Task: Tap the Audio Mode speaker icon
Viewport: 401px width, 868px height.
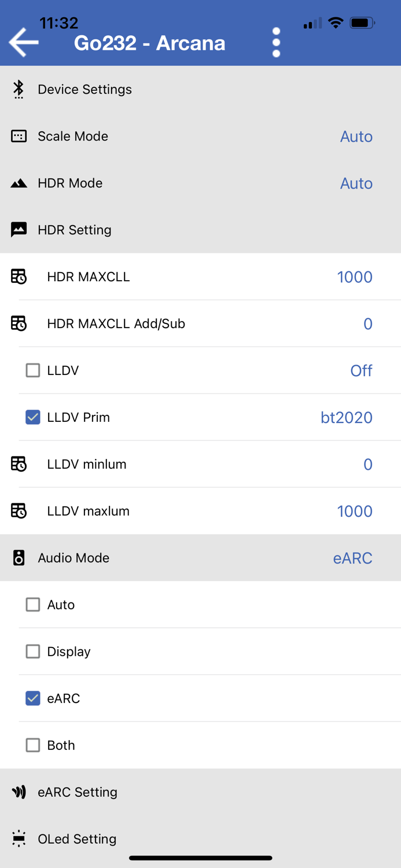Action: point(19,558)
